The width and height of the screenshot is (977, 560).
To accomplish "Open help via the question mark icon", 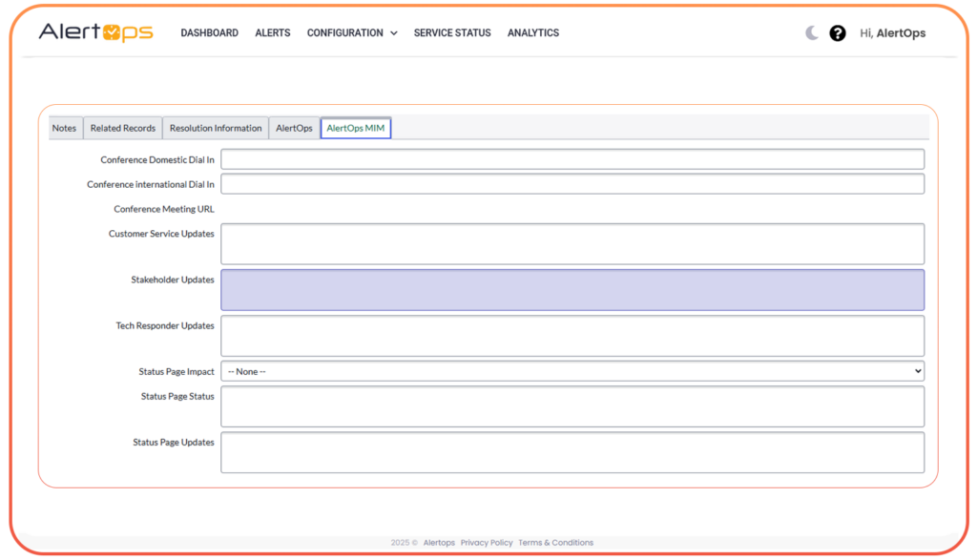I will [837, 32].
